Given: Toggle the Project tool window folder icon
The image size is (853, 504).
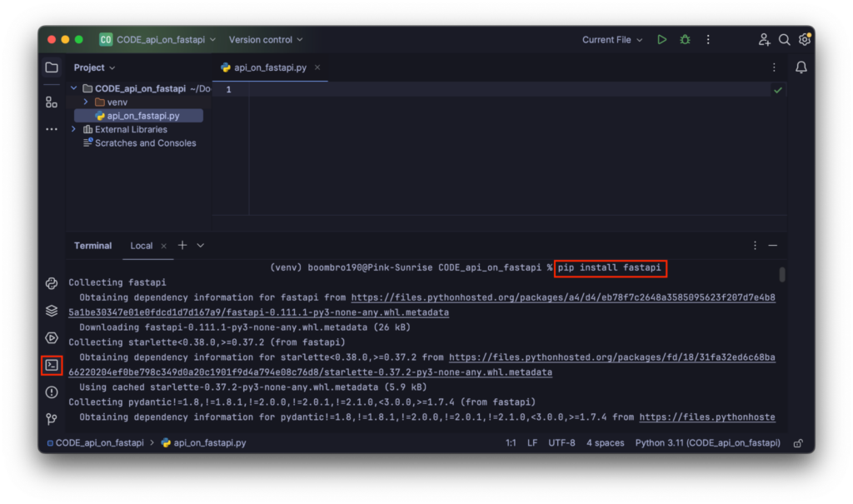Looking at the screenshot, I should (x=51, y=67).
